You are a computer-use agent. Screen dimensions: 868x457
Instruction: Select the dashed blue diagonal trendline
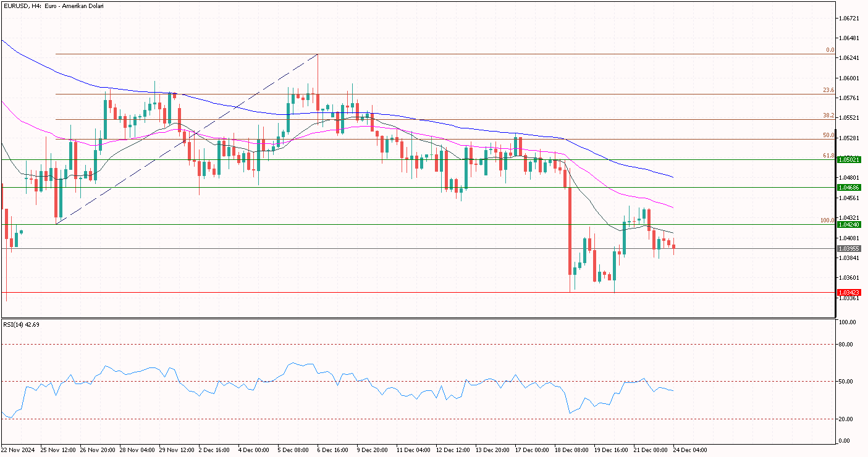point(187,139)
